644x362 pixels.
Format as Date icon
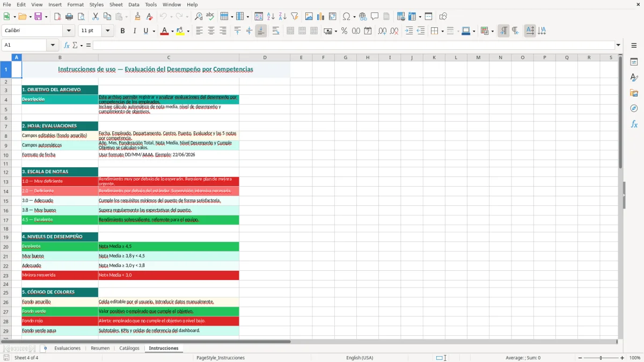(368, 31)
